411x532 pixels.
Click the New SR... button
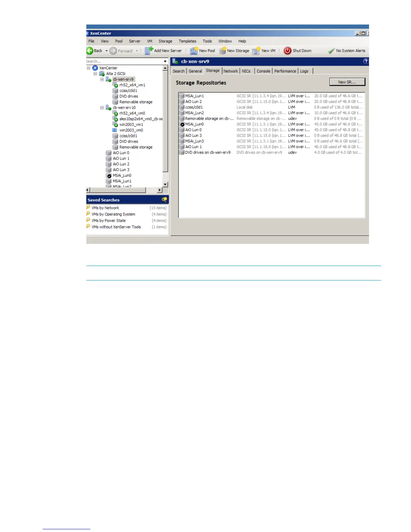(x=347, y=82)
